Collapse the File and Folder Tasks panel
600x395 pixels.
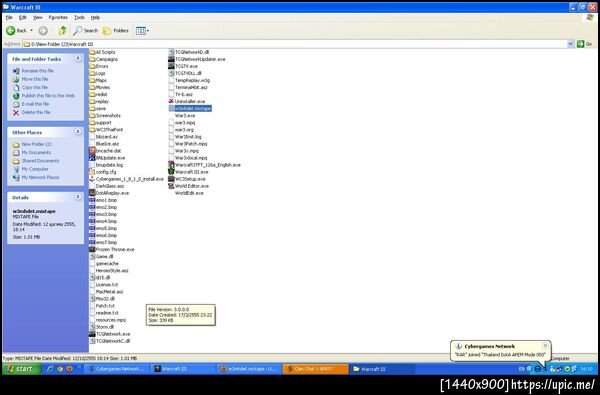click(x=78, y=59)
